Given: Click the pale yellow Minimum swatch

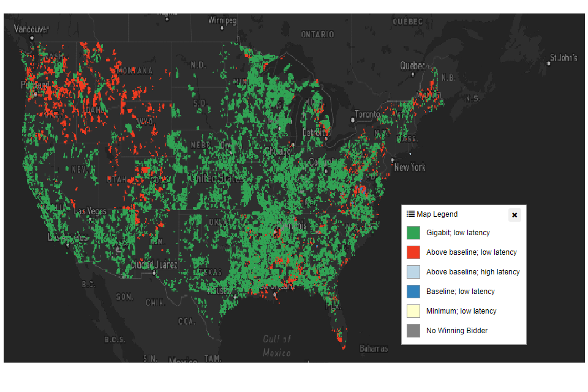Looking at the screenshot, I should pos(413,311).
